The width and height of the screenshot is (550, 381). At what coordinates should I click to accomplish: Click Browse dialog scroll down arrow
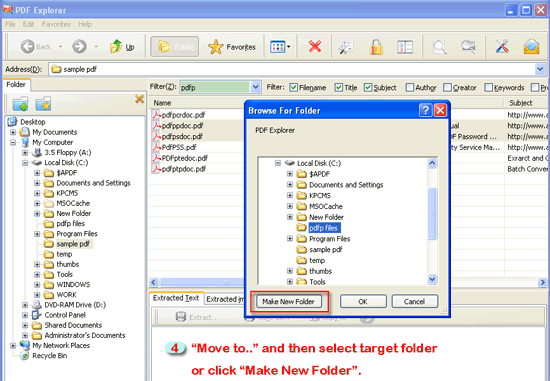[x=432, y=279]
